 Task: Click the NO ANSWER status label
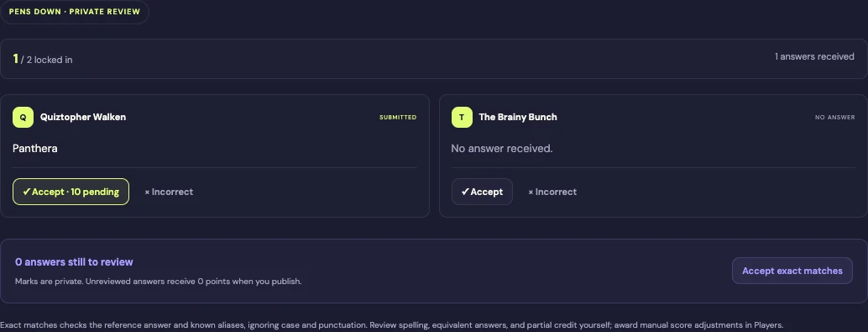834,118
